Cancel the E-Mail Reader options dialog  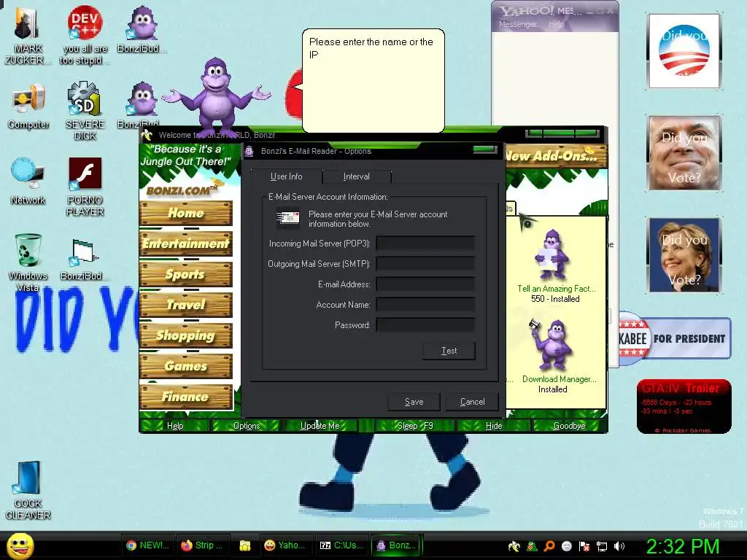(x=472, y=402)
